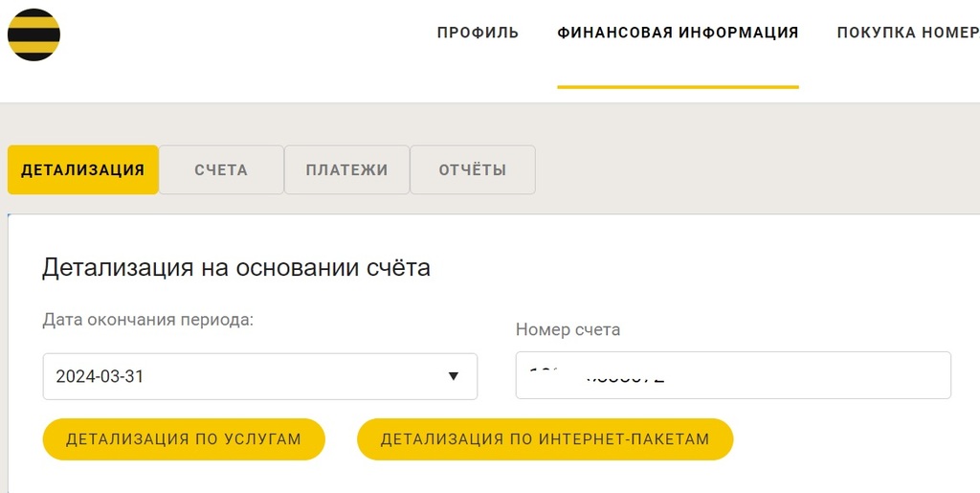Click yellow underline below Финансовая информация

click(678, 87)
